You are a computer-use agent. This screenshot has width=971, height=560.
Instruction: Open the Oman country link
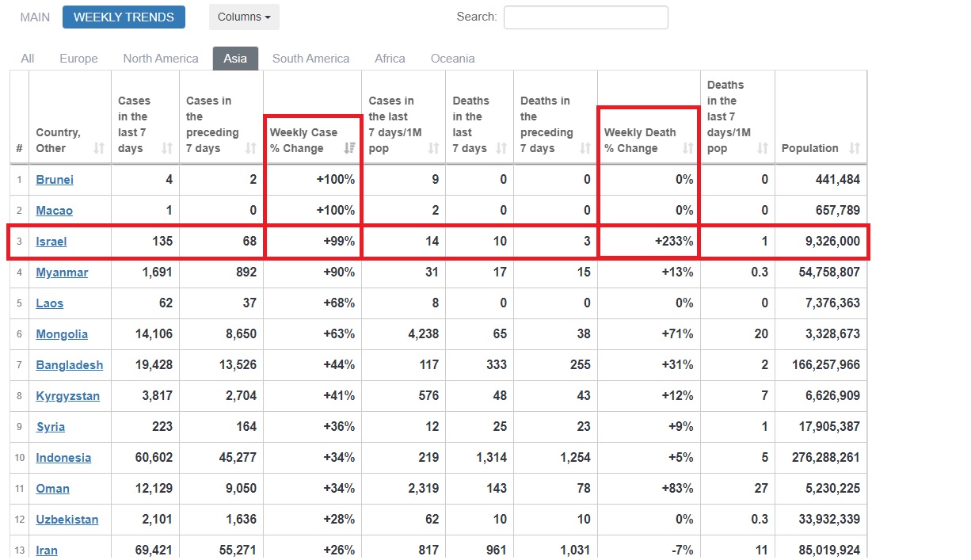point(53,489)
